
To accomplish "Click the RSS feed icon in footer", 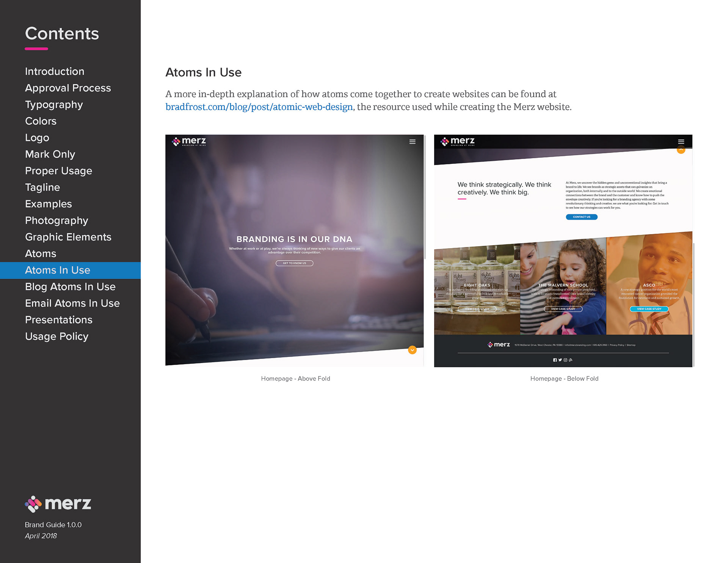I will [571, 360].
